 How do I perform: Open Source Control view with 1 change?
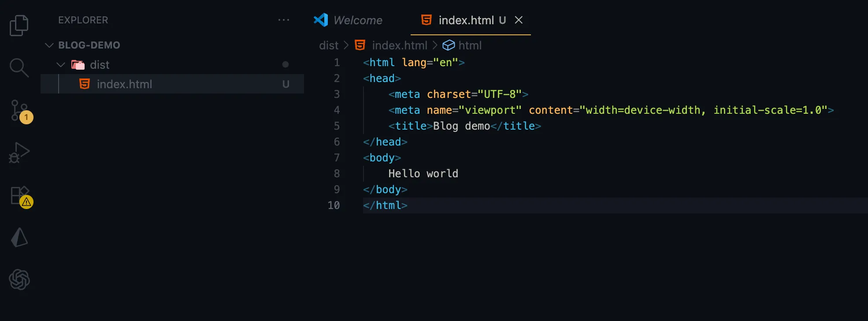(x=20, y=111)
